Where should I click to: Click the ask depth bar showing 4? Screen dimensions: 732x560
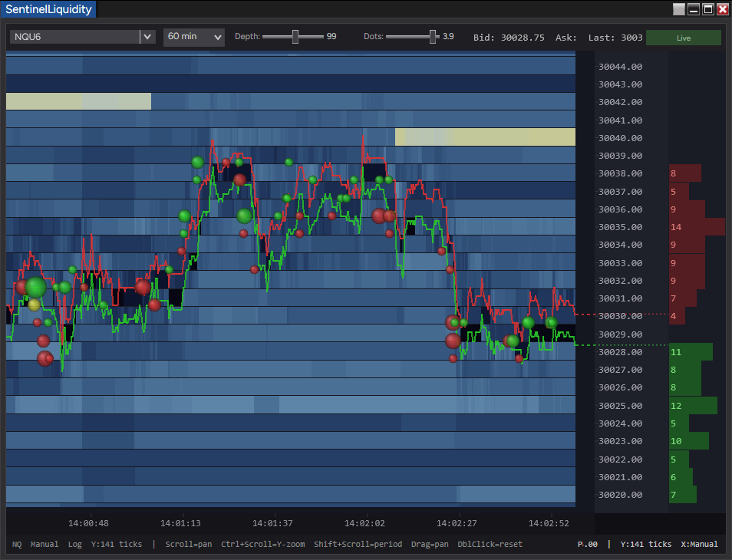677,316
